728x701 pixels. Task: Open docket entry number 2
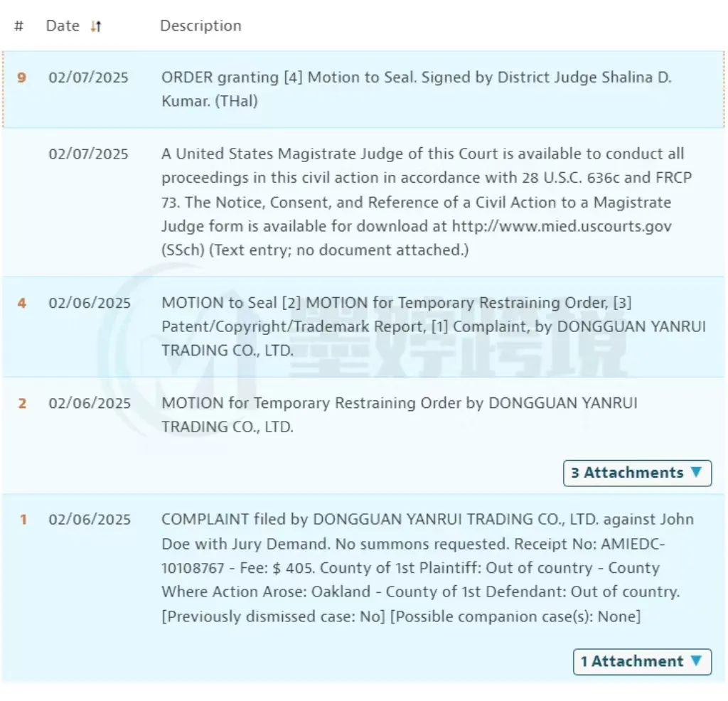point(22,403)
